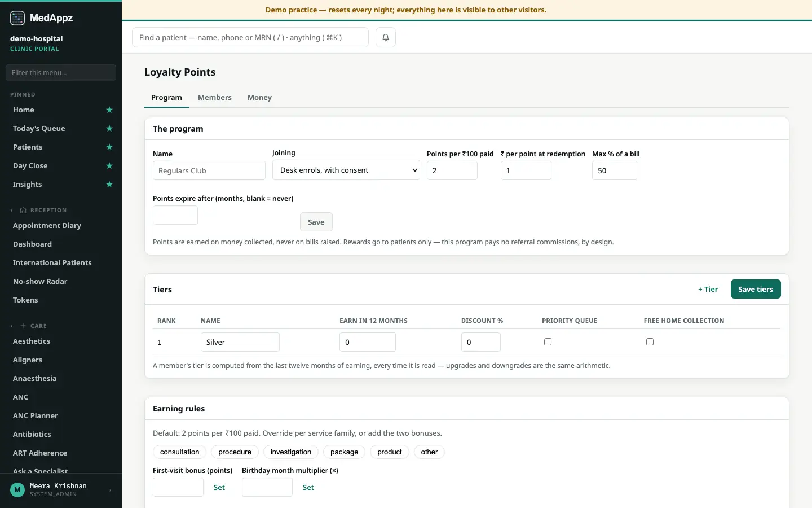Viewport: 812px width, 508px height.
Task: Open the notifications bell
Action: [386, 37]
